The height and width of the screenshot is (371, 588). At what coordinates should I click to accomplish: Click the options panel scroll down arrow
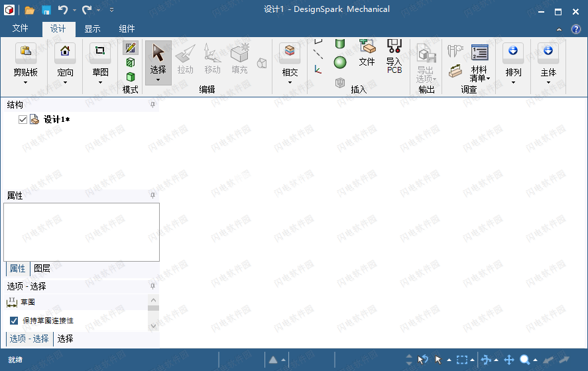point(153,326)
